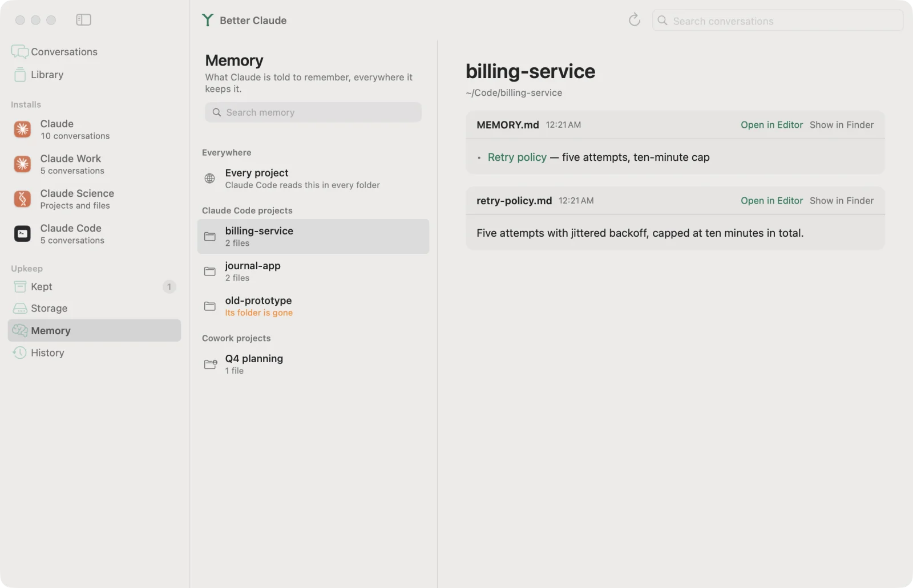Click the Better Claude logo icon
This screenshot has width=913, height=588.
[x=208, y=21]
